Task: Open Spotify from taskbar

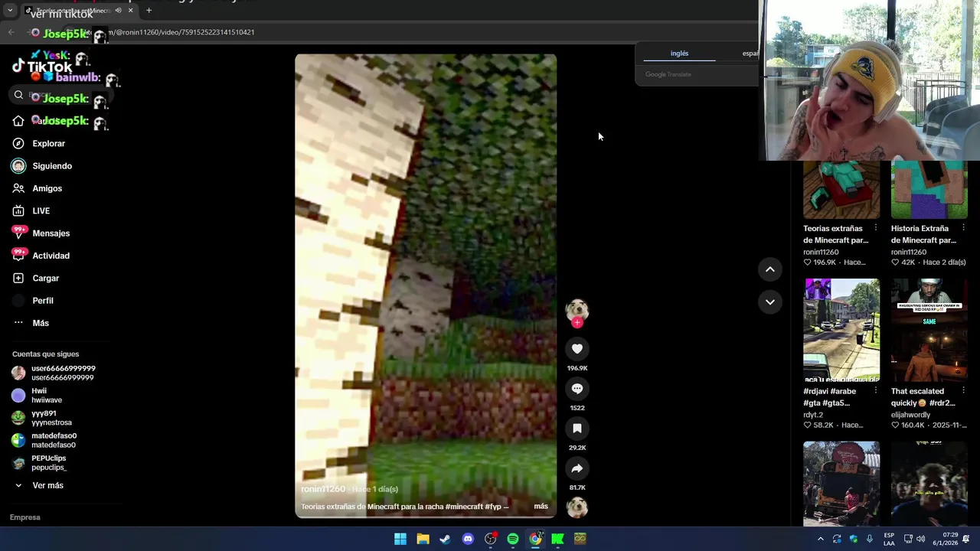Action: tap(513, 539)
